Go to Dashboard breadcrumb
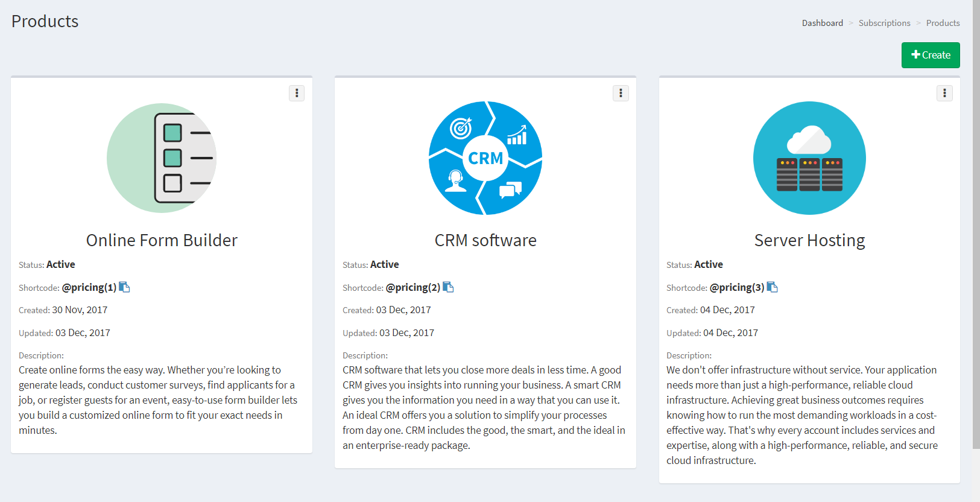 pos(823,23)
